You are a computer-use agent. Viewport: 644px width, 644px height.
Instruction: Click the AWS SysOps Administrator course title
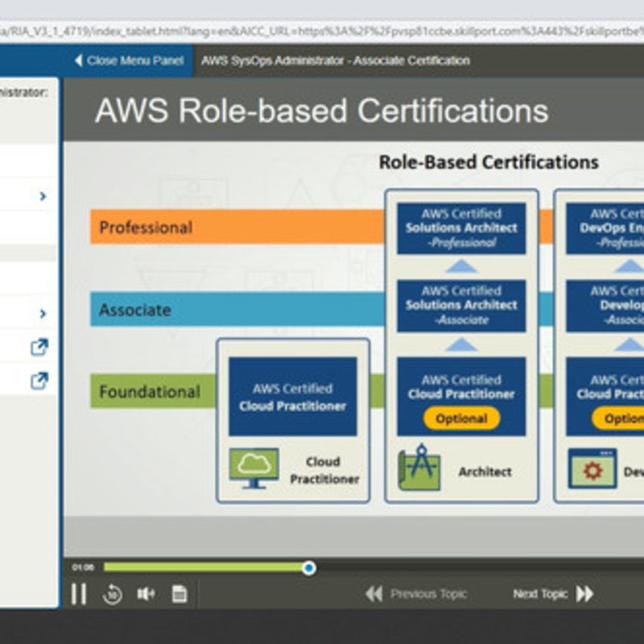[x=336, y=61]
